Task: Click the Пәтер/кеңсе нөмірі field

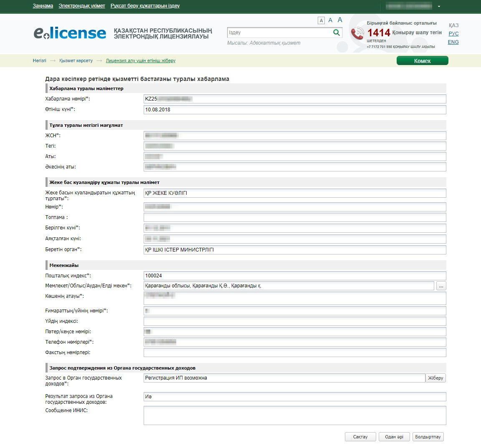Action: [295, 332]
